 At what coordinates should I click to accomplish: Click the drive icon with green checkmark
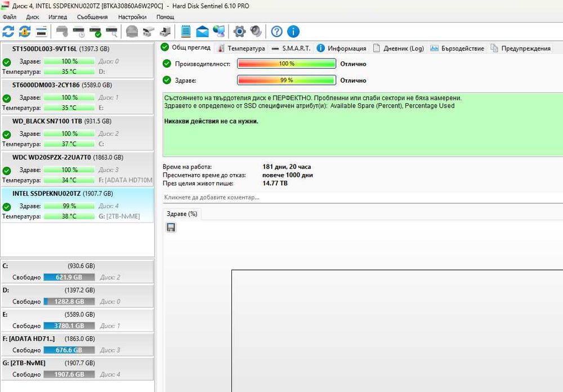(95, 32)
